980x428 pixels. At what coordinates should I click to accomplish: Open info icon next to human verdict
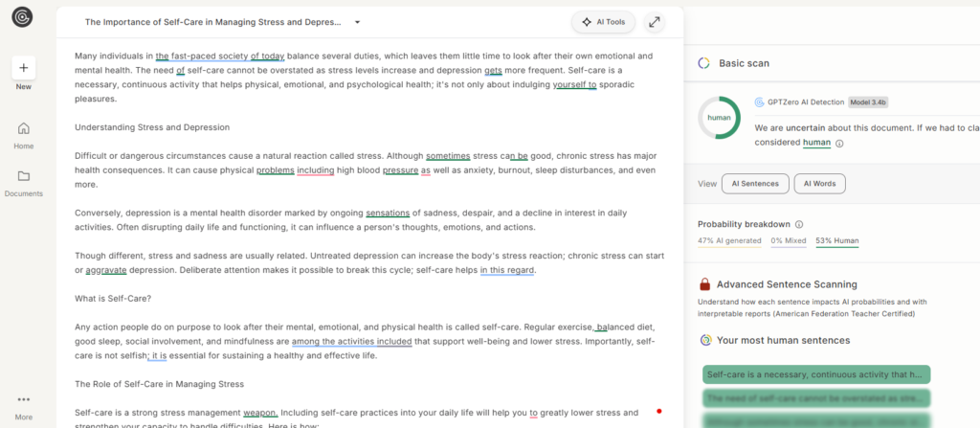(x=839, y=144)
